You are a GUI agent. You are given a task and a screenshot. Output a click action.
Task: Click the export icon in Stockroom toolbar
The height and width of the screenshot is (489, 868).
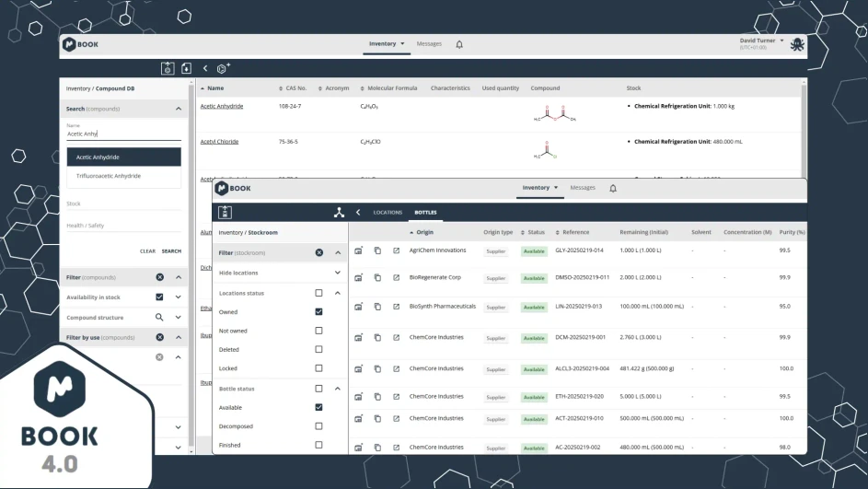click(x=225, y=212)
